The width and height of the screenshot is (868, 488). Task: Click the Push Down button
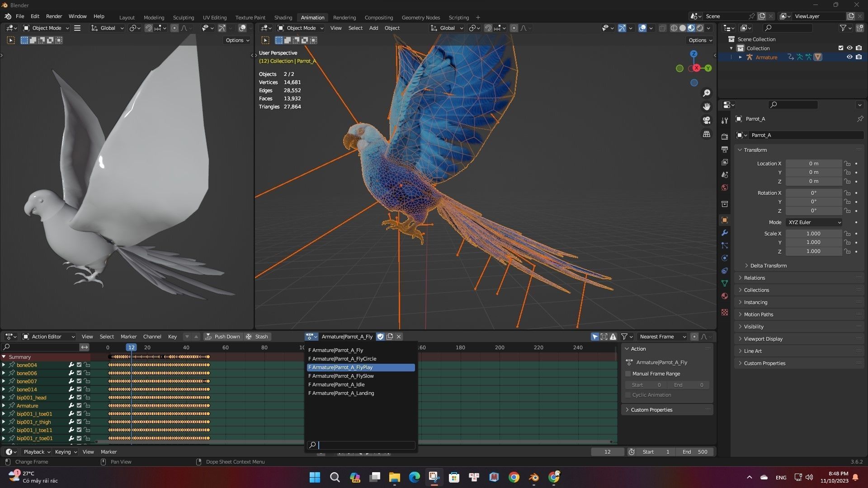(x=222, y=337)
